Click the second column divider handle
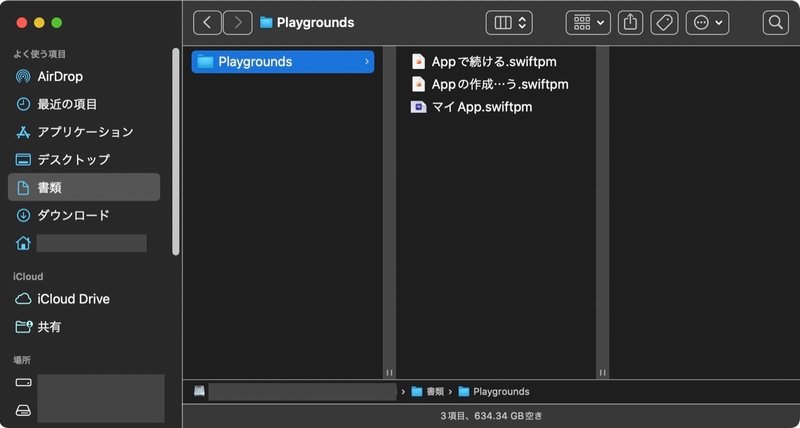The image size is (800, 428). pyautogui.click(x=603, y=372)
